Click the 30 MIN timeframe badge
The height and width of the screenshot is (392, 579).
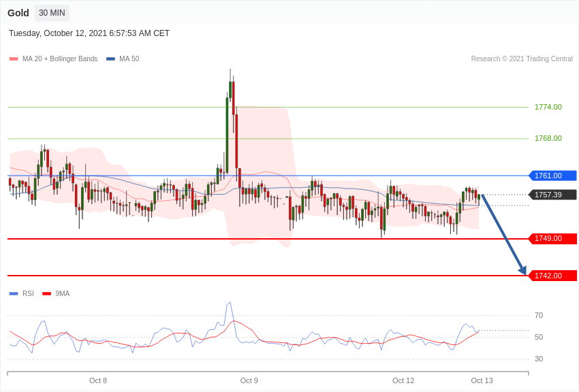click(52, 13)
